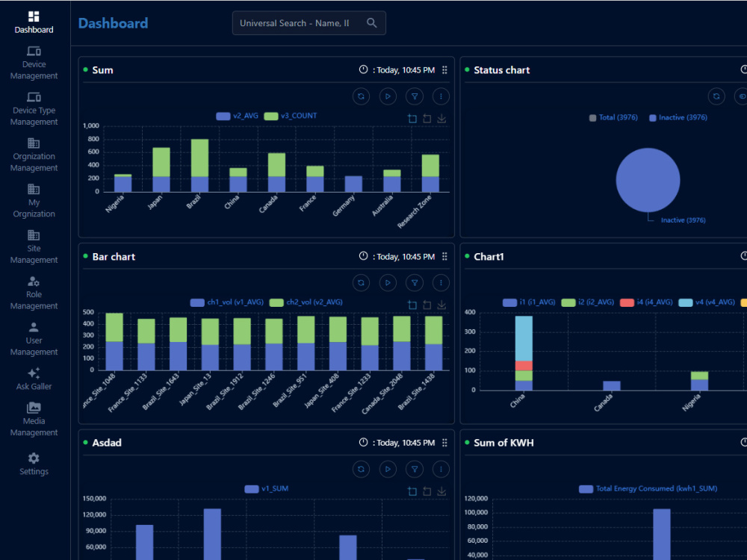Viewport: 747px width, 560px height.
Task: Refresh the Asdad widget
Action: (x=361, y=469)
